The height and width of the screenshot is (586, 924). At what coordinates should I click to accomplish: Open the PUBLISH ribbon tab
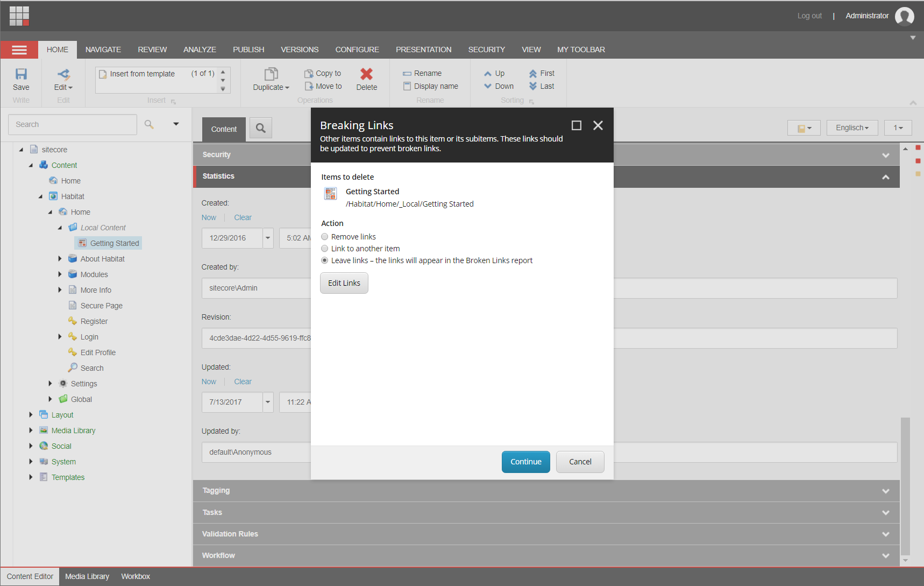[x=248, y=50]
